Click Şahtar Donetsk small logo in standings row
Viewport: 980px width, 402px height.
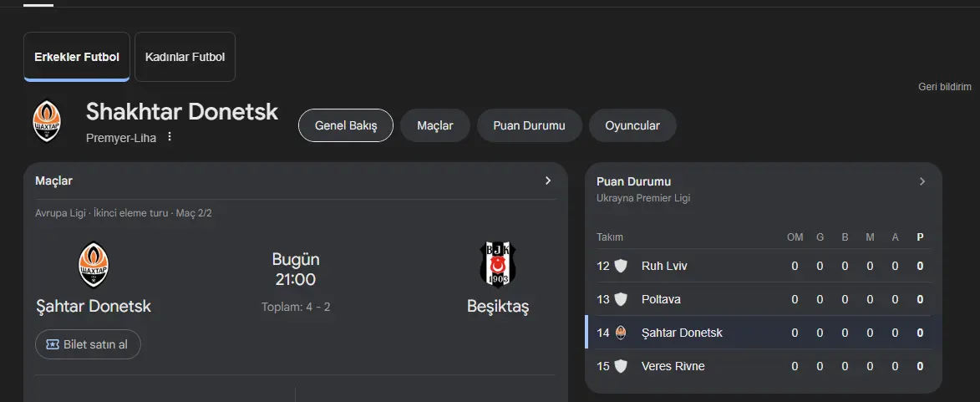point(621,333)
